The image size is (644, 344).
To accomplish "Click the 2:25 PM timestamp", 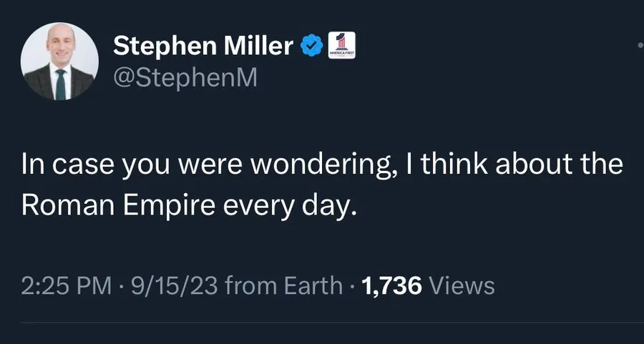I will [x=67, y=286].
